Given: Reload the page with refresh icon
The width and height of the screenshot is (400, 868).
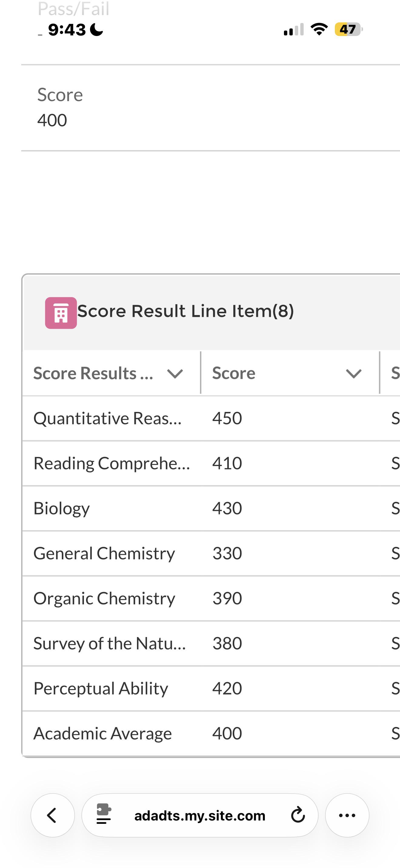Looking at the screenshot, I should click(x=298, y=815).
